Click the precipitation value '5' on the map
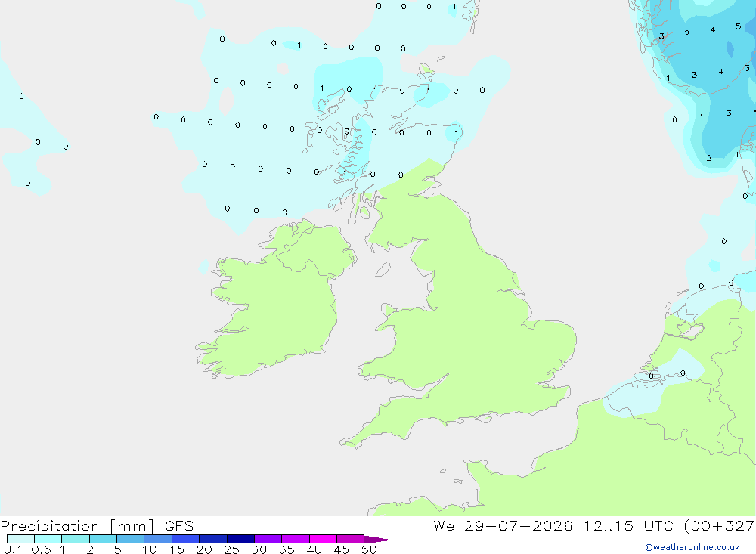This screenshot has height=554, width=756. point(738,26)
